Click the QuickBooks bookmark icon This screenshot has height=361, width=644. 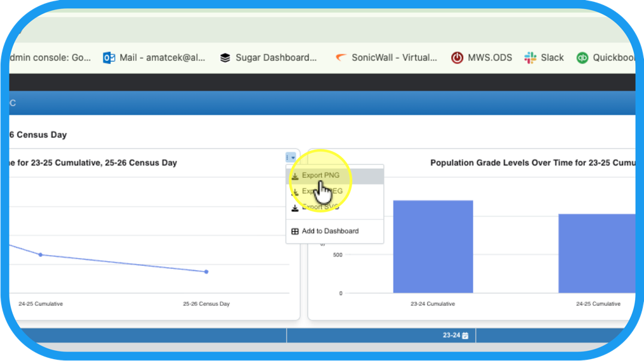click(582, 58)
